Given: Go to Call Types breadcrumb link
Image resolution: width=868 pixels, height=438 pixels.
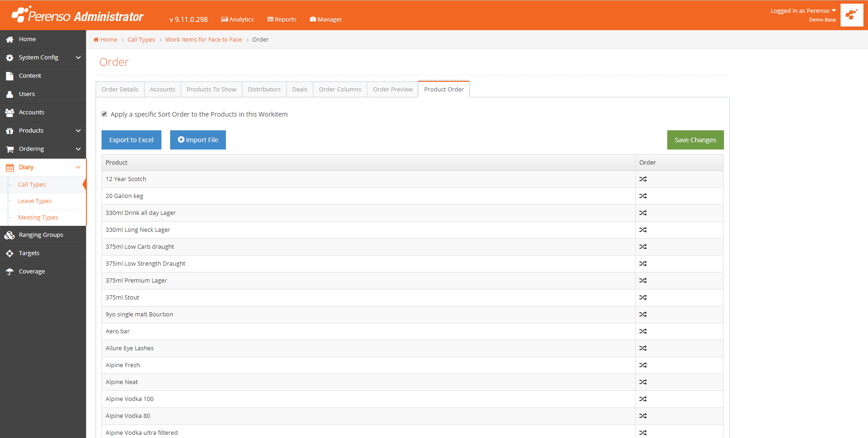Looking at the screenshot, I should click(x=141, y=40).
